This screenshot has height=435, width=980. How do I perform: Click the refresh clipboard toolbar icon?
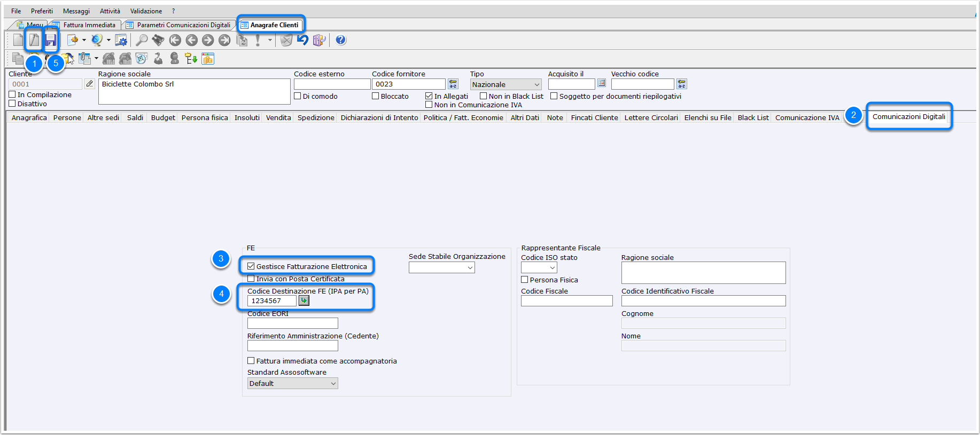point(242,40)
